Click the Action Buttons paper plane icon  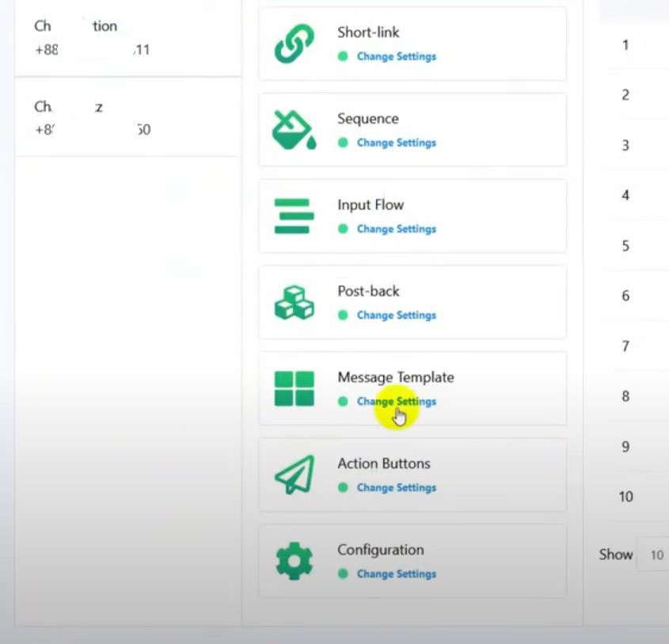(294, 475)
